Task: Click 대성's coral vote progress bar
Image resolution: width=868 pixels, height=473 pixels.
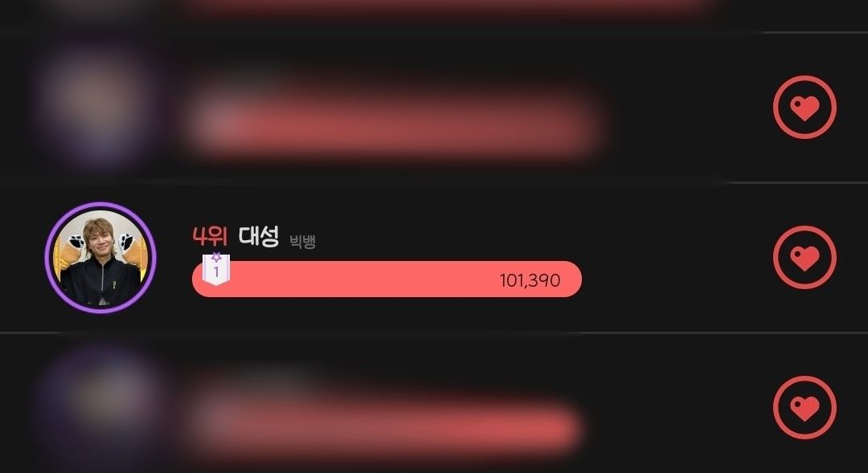Action: [x=387, y=279]
